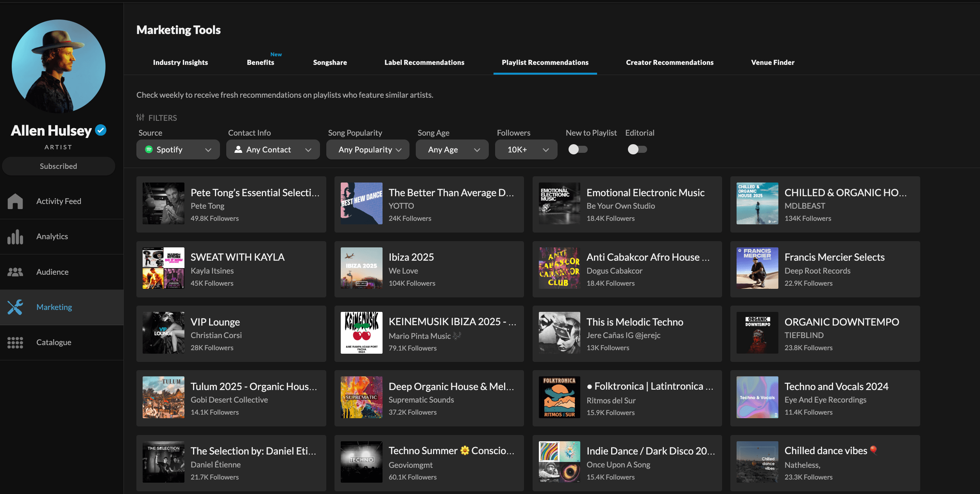
Task: Click the Subscribed button
Action: click(x=58, y=166)
